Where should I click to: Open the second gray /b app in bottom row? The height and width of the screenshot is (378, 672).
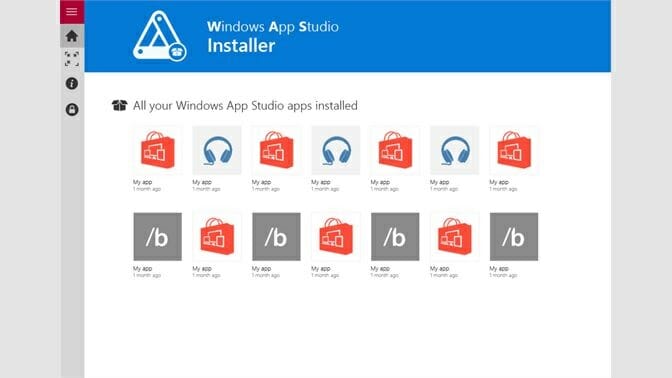coord(276,237)
